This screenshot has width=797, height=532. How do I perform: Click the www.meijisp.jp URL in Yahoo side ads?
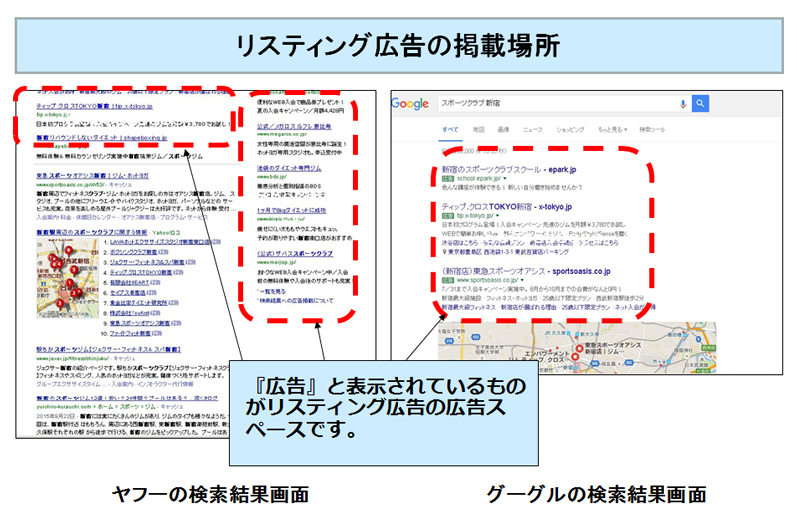point(277,262)
